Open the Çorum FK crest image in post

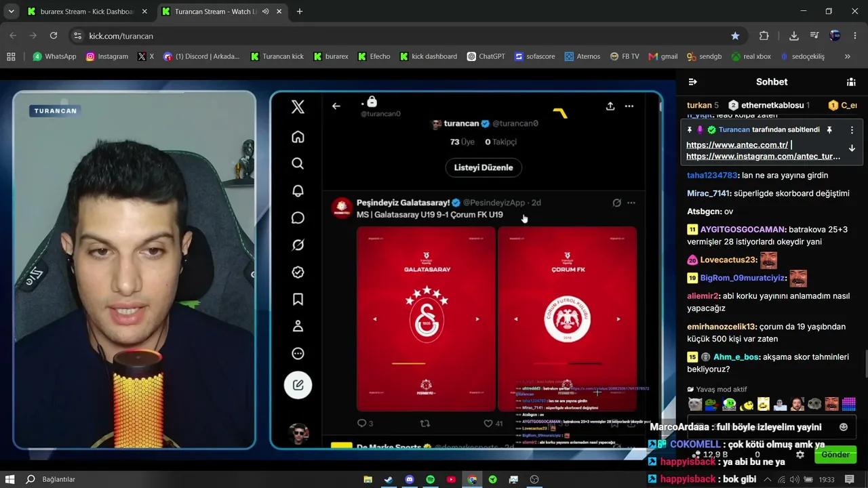click(x=568, y=319)
